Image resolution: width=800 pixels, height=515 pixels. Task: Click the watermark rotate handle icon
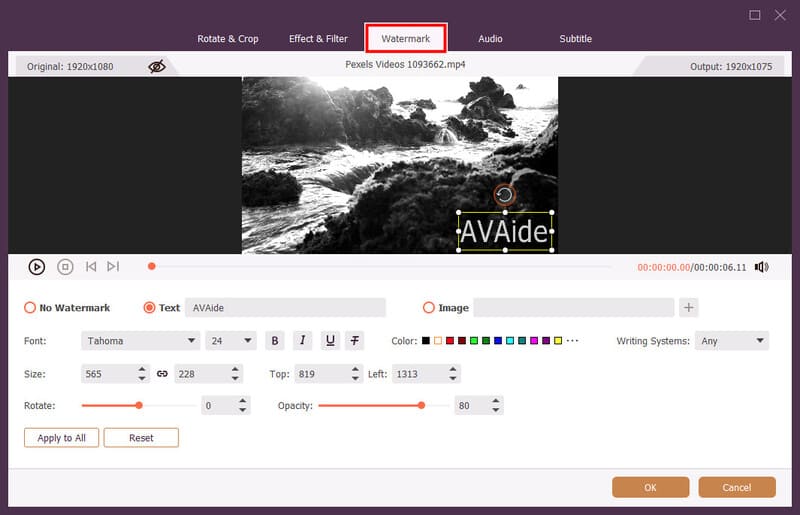click(504, 194)
